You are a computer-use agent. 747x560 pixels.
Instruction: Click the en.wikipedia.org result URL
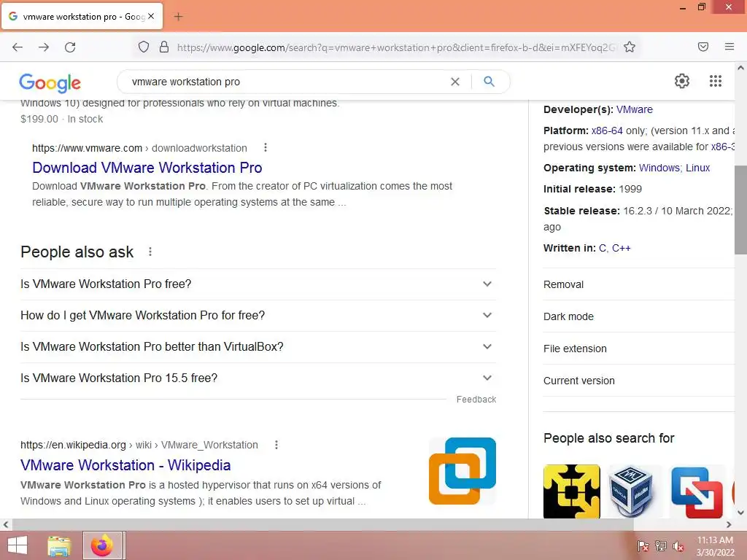pyautogui.click(x=139, y=445)
